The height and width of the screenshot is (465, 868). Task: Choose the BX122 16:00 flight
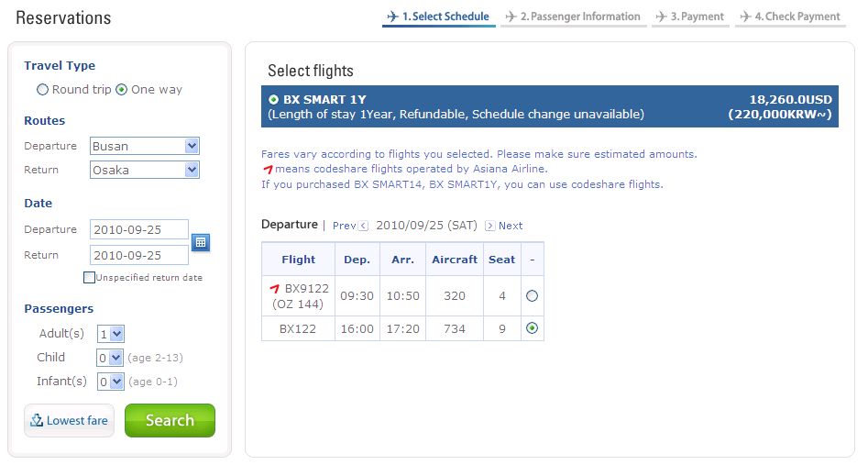click(x=532, y=328)
